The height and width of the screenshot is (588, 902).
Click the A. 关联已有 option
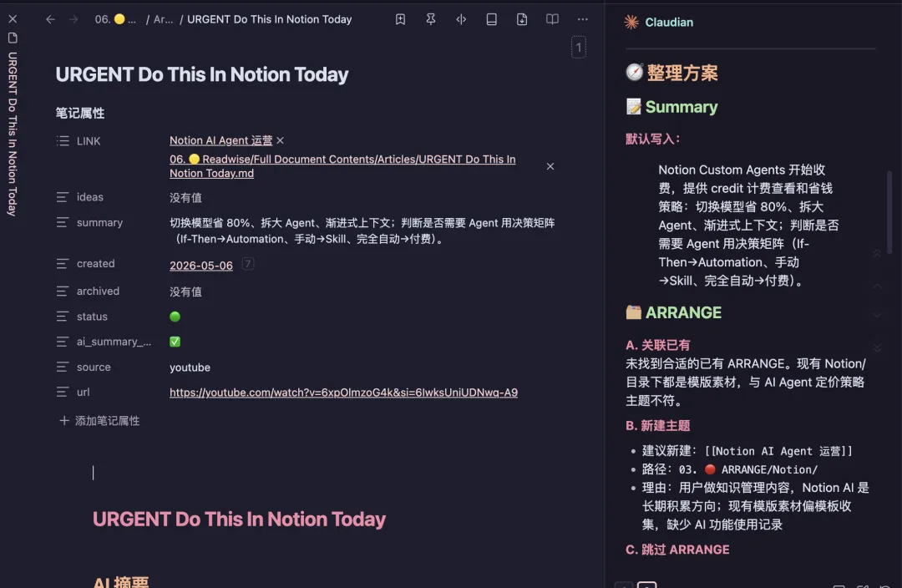click(x=657, y=345)
